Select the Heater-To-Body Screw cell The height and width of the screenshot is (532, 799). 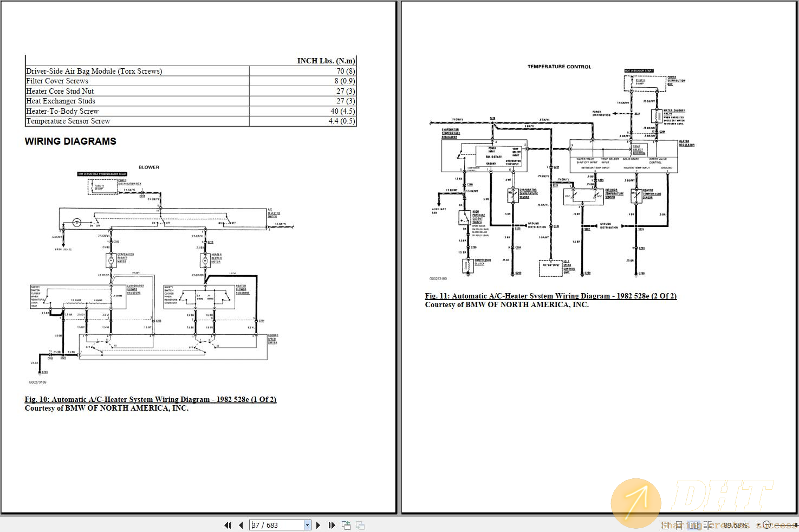137,111
